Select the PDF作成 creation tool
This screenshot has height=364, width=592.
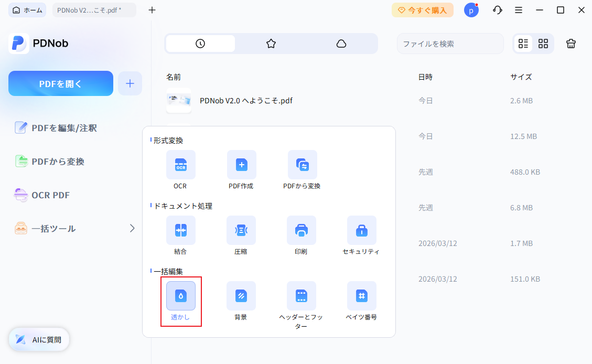(241, 165)
